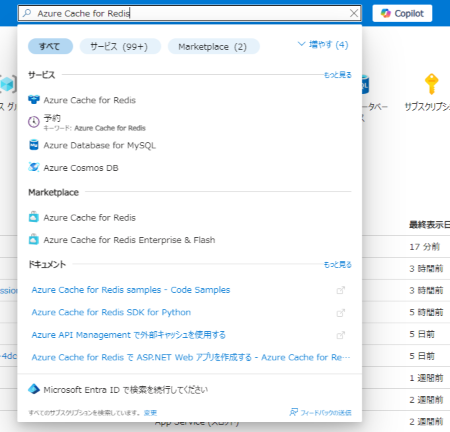The image size is (450, 432).
Task: Click もっと見る in サービス section
Action: (x=338, y=75)
